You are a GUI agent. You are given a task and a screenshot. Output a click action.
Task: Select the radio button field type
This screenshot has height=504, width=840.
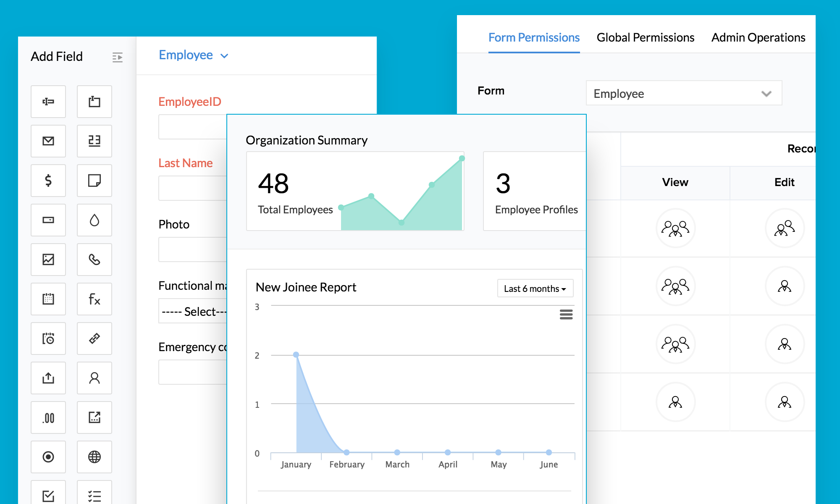48,457
